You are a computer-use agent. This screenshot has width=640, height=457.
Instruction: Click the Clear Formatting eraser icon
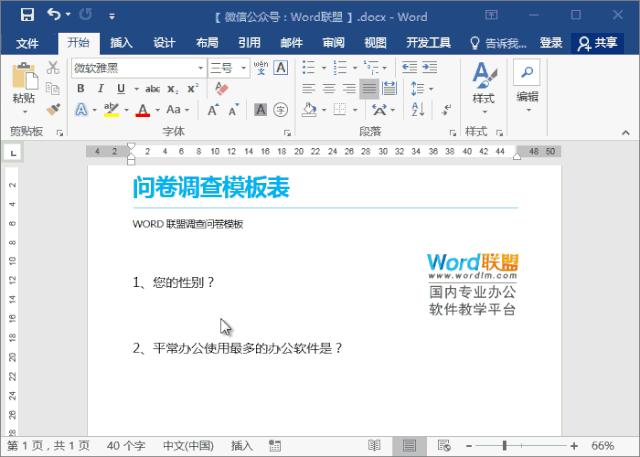pos(221,89)
